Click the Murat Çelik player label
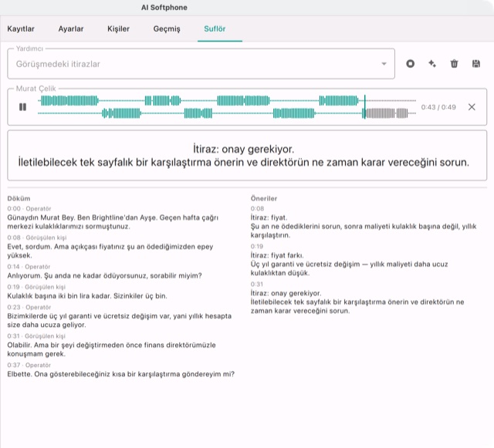494x448 pixels. click(36, 89)
